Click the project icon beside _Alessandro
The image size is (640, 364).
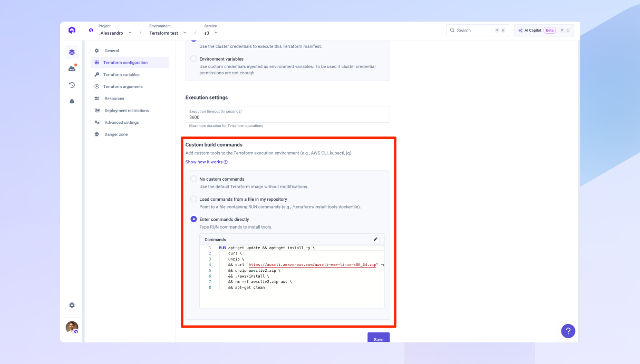(91, 30)
